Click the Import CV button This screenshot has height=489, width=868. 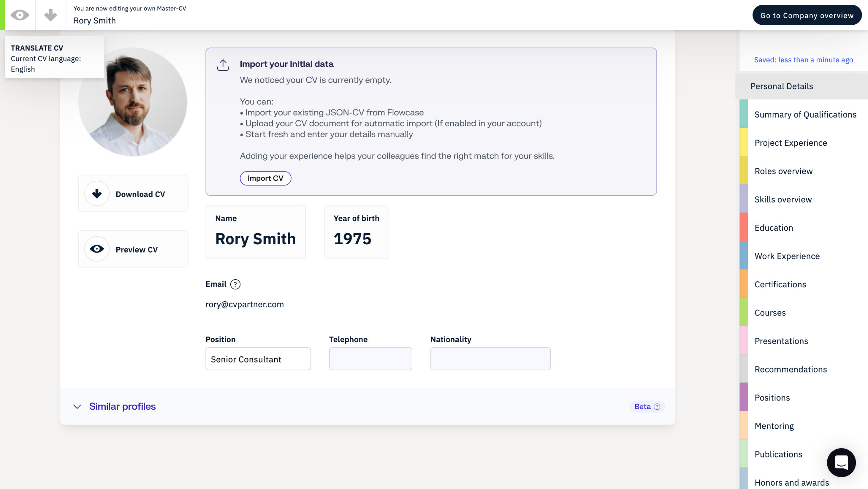tap(265, 178)
